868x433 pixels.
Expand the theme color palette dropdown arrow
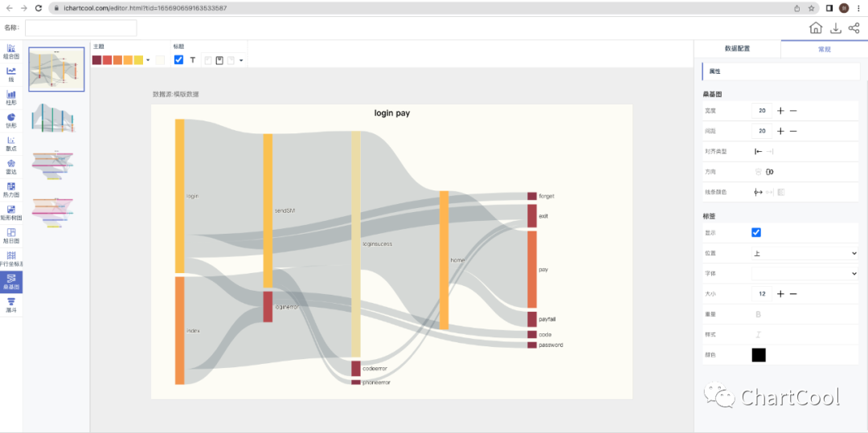(148, 60)
